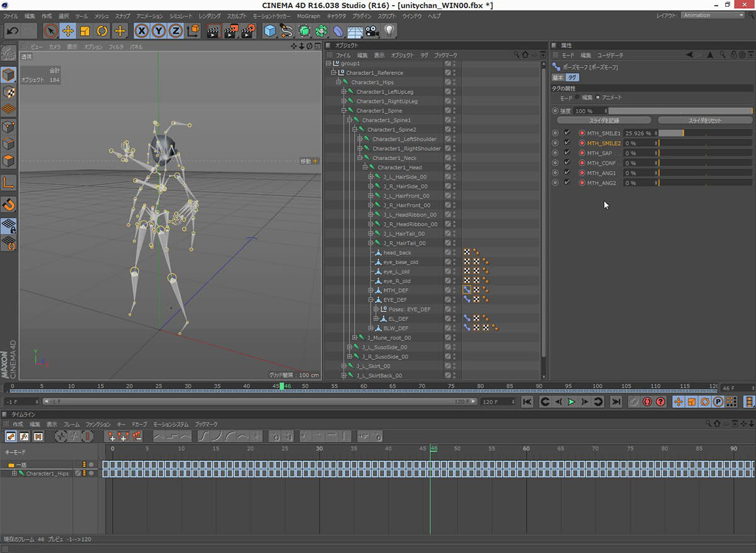Click the floor environment icon
Viewport: 756px width, 553px height.
[355, 30]
